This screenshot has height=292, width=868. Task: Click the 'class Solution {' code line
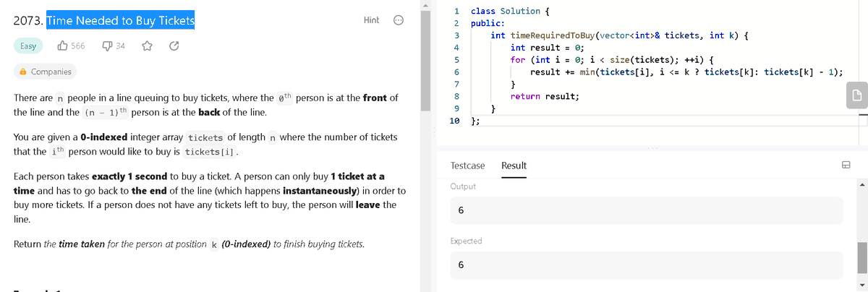510,11
